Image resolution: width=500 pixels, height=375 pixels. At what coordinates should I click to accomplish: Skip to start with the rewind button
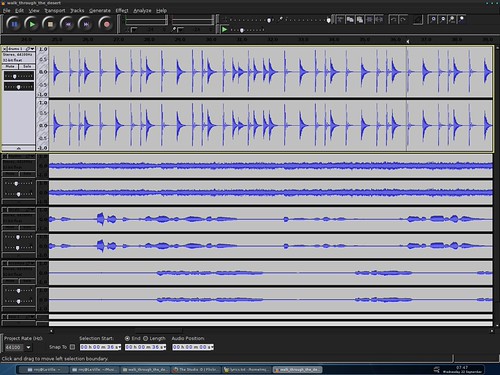point(68,24)
